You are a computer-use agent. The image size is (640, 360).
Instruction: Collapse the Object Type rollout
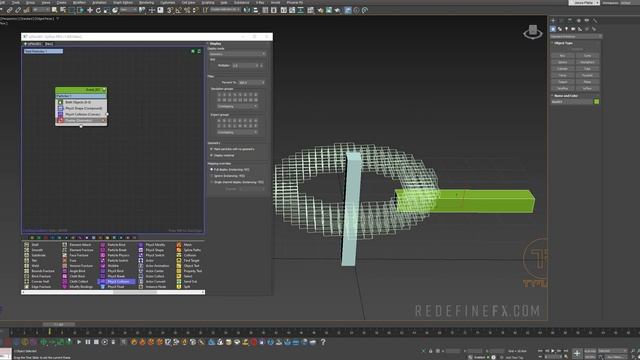pos(563,43)
